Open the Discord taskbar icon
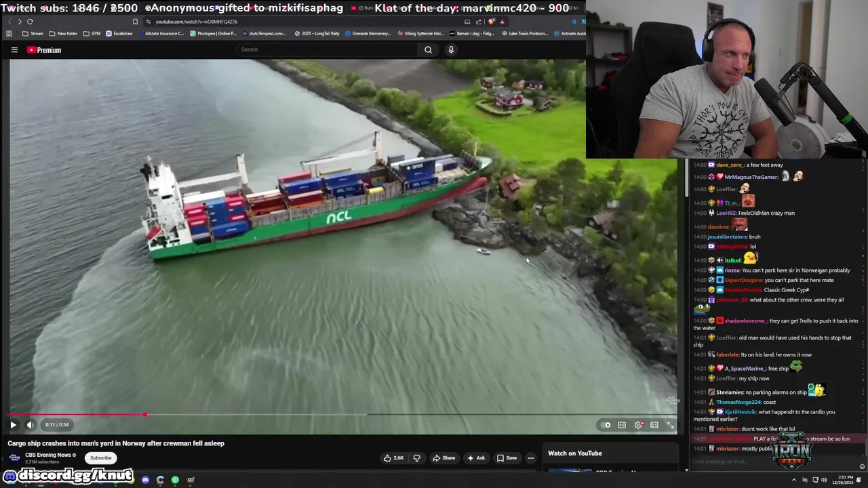The image size is (868, 488). pyautogui.click(x=145, y=480)
